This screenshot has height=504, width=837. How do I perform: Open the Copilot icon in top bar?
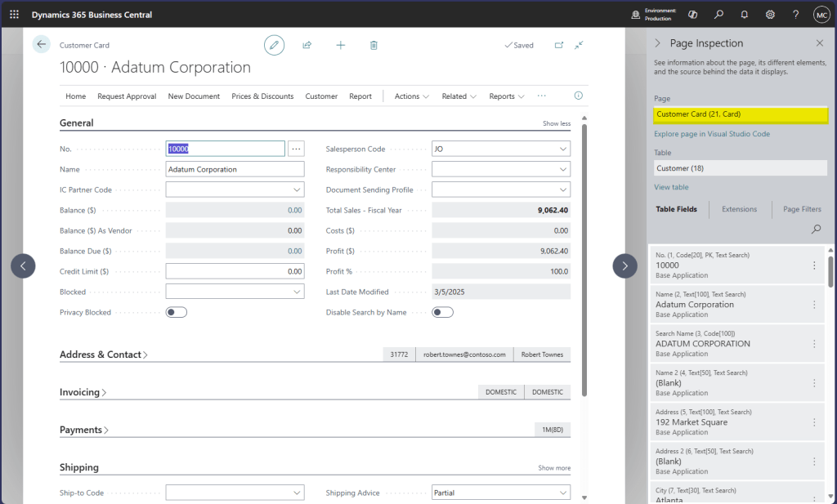click(x=692, y=15)
